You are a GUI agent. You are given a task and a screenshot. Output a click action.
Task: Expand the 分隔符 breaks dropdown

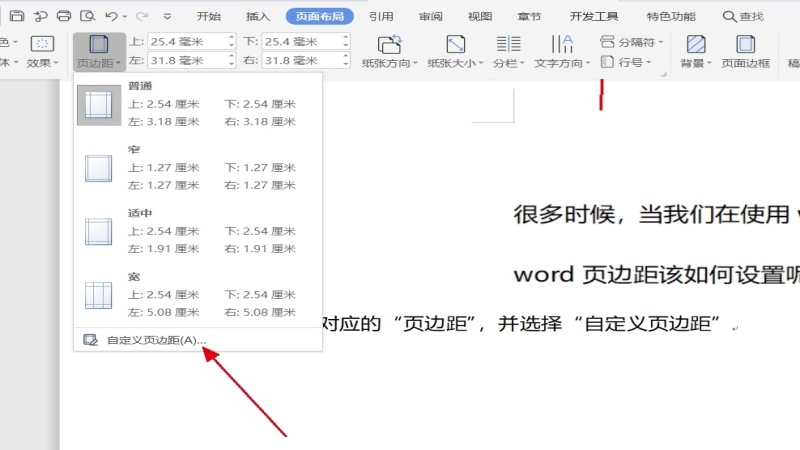tap(630, 42)
